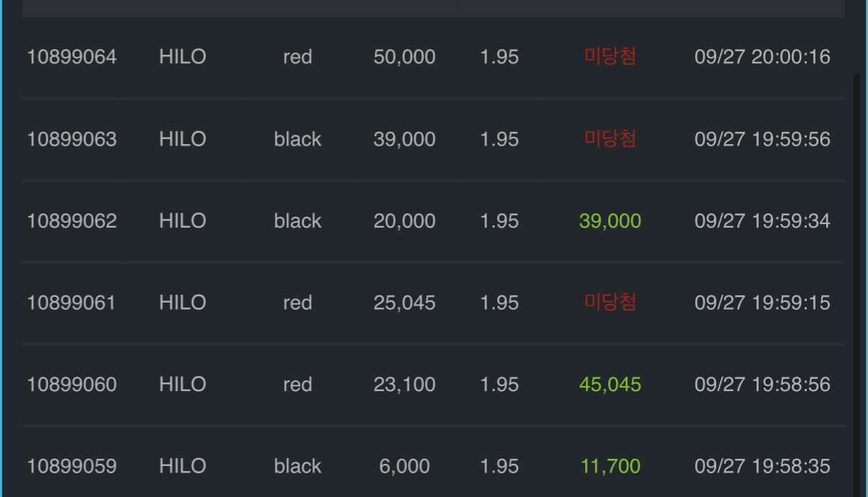Click the 39,000 amount in row 10899063
The height and width of the screenshot is (497, 868).
[404, 139]
